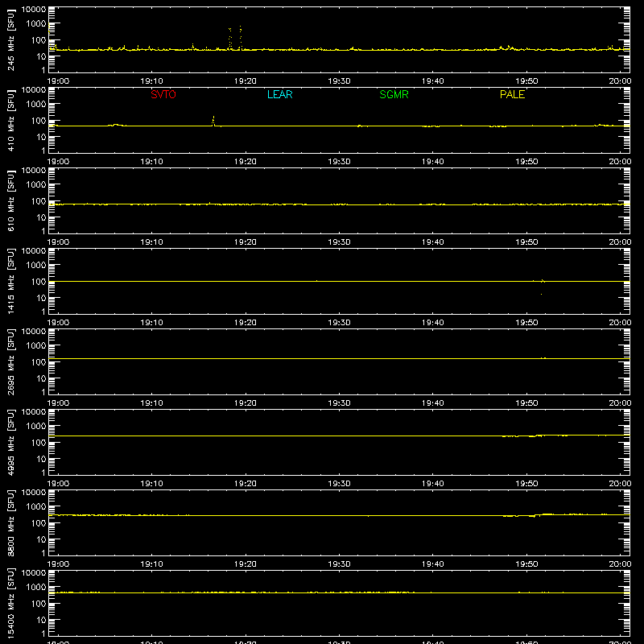Click the 19:30 tick label under the 245 MHz plot
The width and height of the screenshot is (644, 644).
[339, 81]
